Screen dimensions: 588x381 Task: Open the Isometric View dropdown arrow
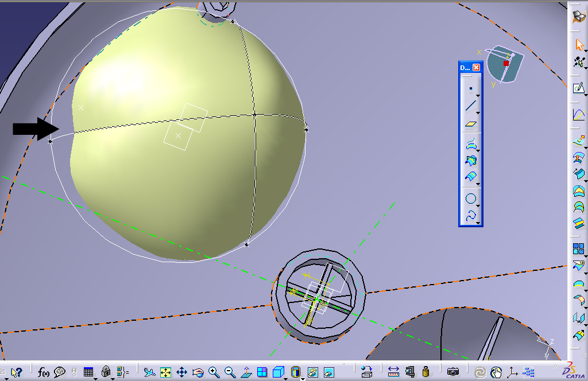[x=286, y=378]
